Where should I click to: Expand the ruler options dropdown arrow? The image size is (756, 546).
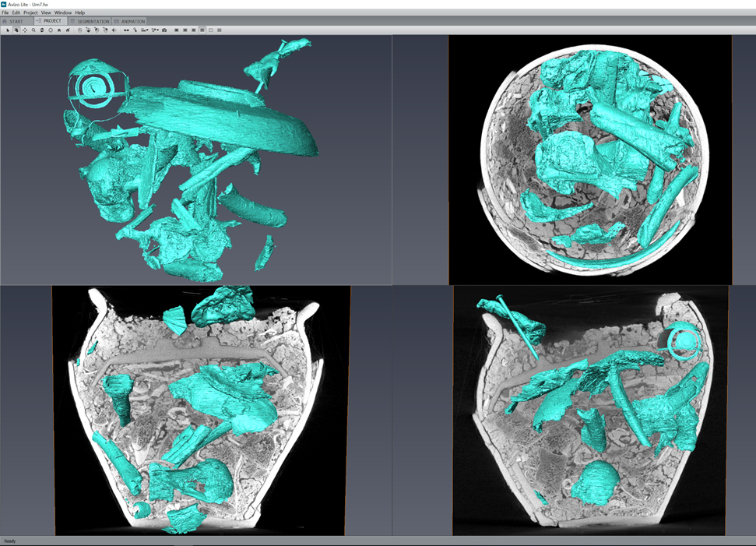tap(149, 30)
